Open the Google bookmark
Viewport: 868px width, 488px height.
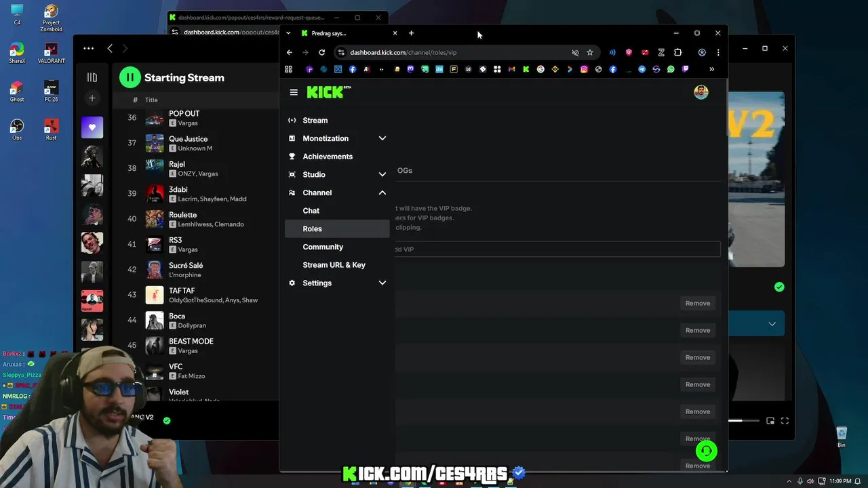[x=540, y=69]
